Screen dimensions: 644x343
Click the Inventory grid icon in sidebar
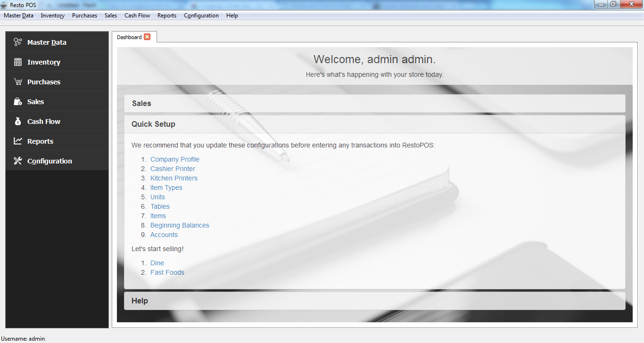18,62
